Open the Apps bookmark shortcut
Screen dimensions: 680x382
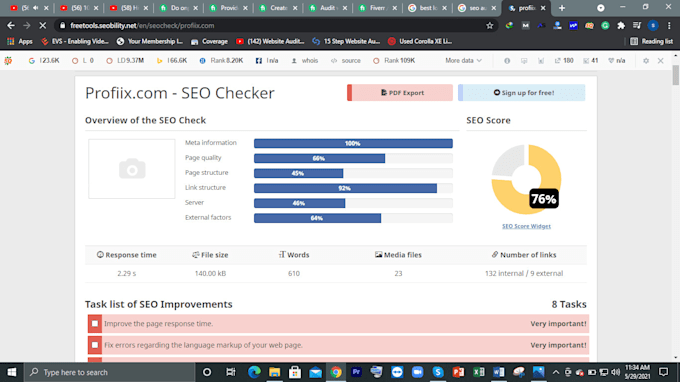[x=20, y=41]
